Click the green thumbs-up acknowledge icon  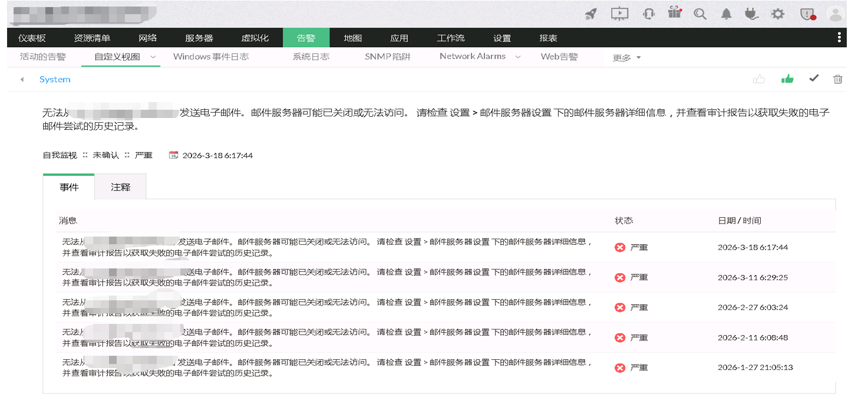tap(787, 79)
